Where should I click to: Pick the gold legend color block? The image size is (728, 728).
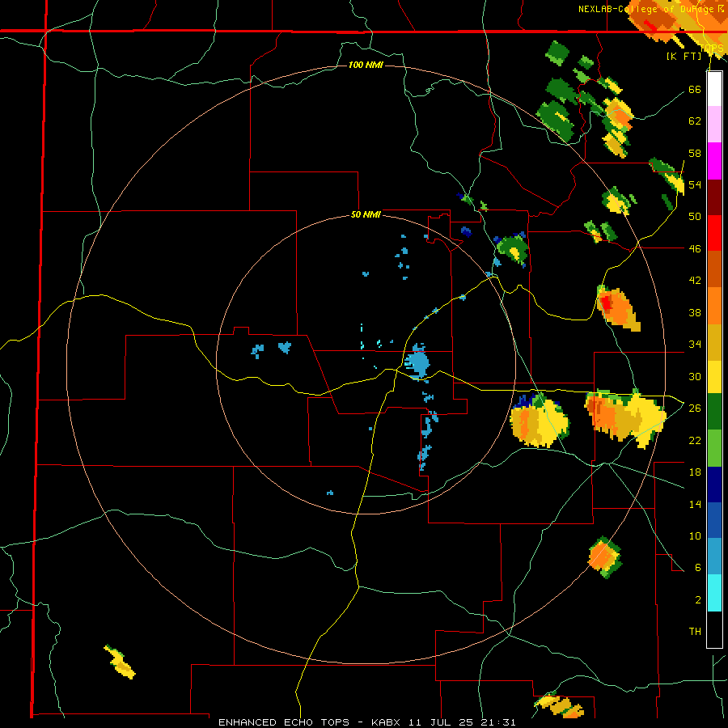[x=714, y=342]
